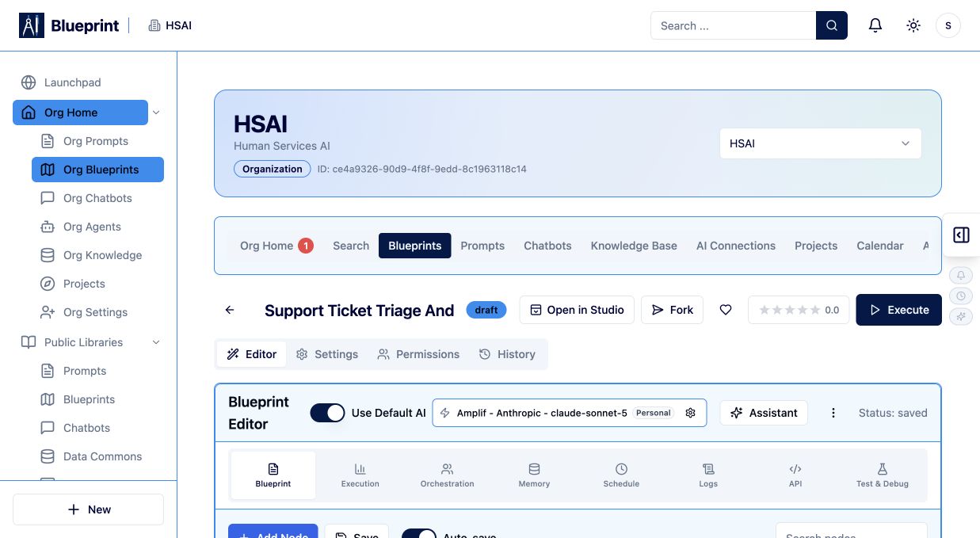Click the Open in Studio button
Image resolution: width=980 pixels, height=538 pixels.
(x=577, y=310)
